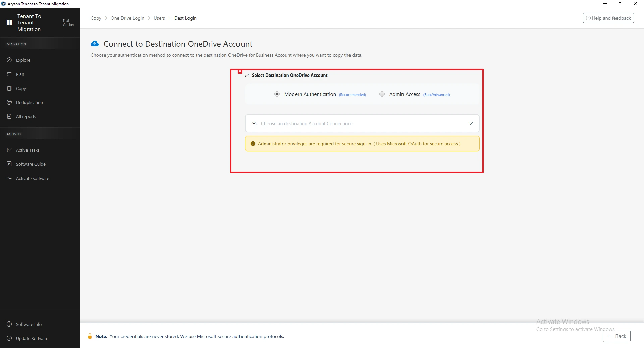This screenshot has height=348, width=644.
Task: Click the Update Software clock icon
Action: click(x=9, y=338)
